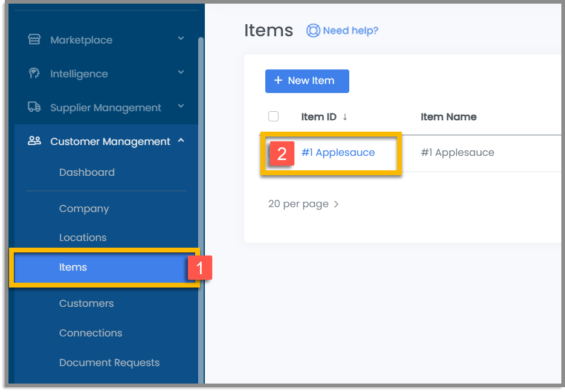Open the Company page

[x=84, y=209]
